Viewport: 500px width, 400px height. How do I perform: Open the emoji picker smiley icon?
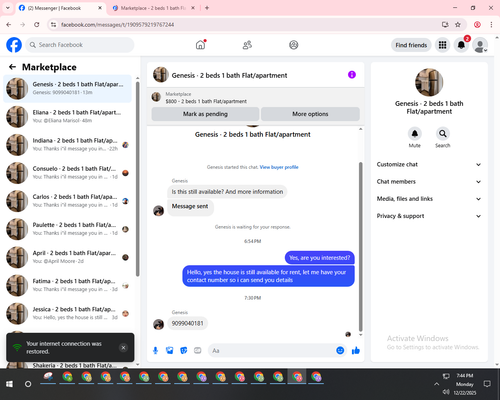tap(340, 350)
